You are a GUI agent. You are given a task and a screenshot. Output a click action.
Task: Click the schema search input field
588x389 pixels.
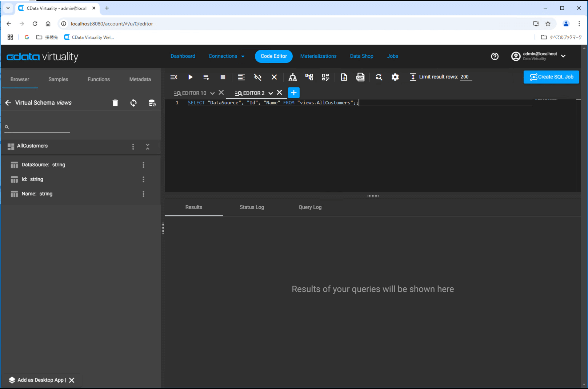37,127
